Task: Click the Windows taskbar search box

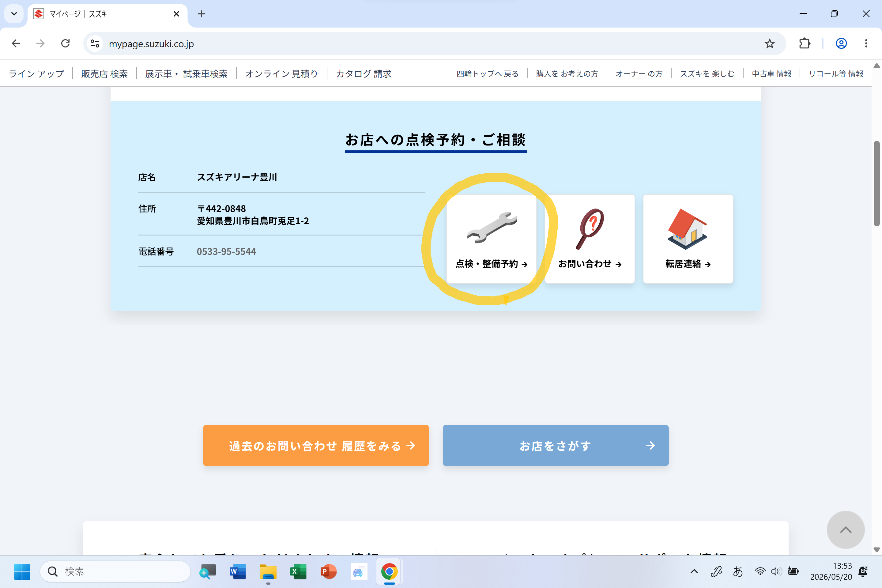Action: point(115,571)
